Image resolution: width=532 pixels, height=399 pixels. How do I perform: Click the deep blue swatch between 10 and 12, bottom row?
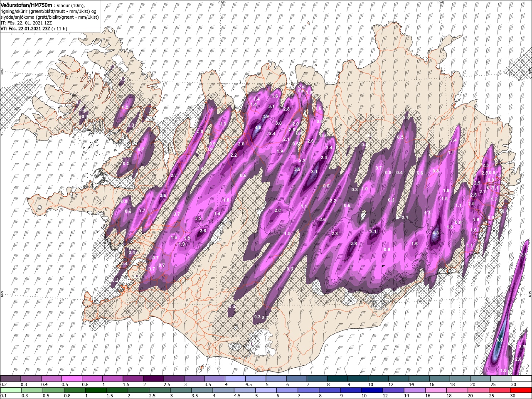click(371, 390)
